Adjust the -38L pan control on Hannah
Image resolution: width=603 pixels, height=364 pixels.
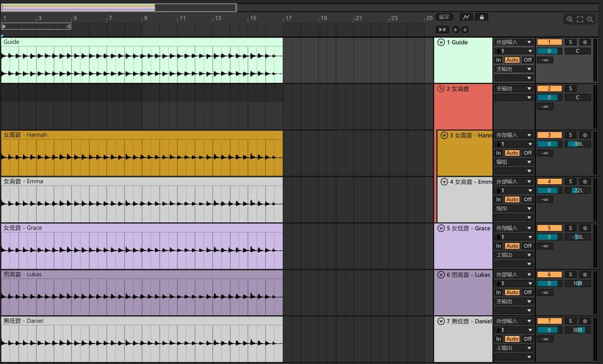(x=578, y=144)
